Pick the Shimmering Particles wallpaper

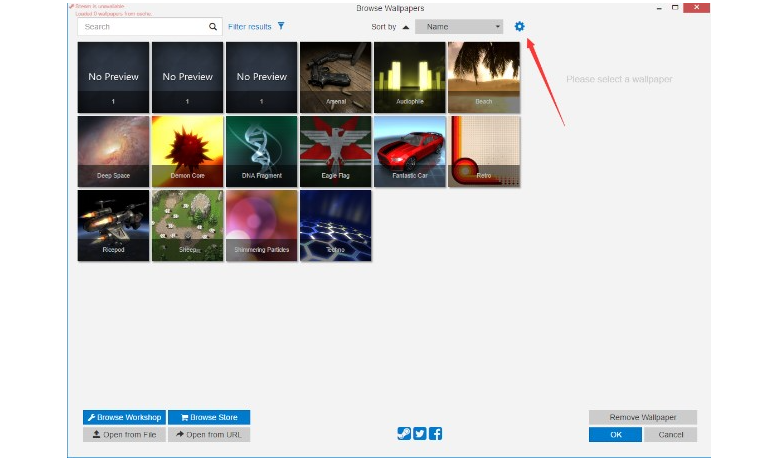pyautogui.click(x=261, y=226)
